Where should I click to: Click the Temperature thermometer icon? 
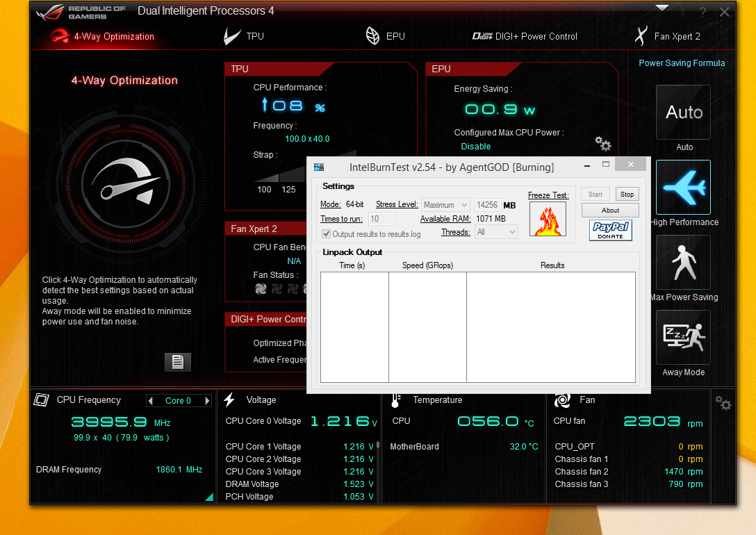396,400
